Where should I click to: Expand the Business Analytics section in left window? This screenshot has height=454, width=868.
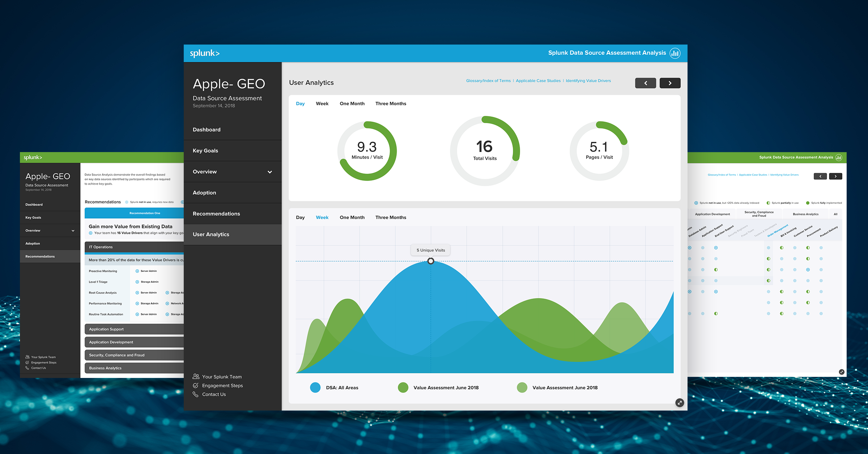(134, 368)
